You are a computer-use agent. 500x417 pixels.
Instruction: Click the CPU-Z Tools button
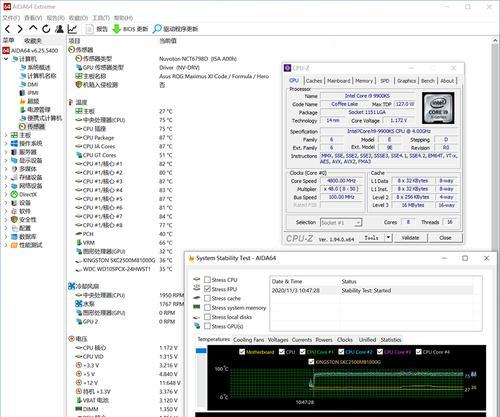point(371,238)
